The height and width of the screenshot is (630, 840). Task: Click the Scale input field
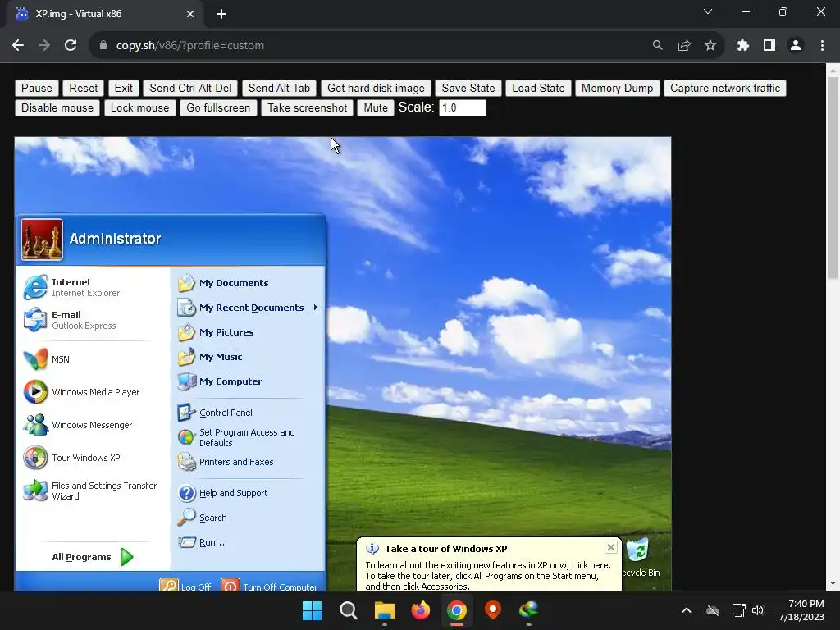tap(463, 107)
